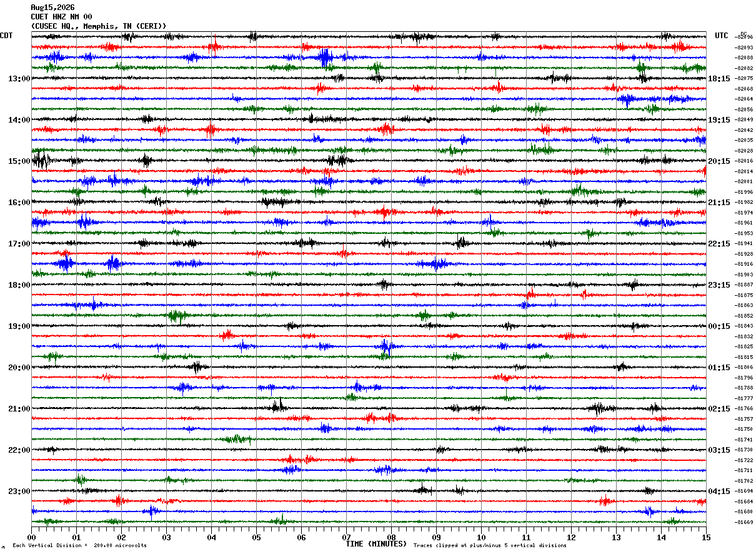
Task: Click the DC offset value -82016
Action: click(744, 161)
